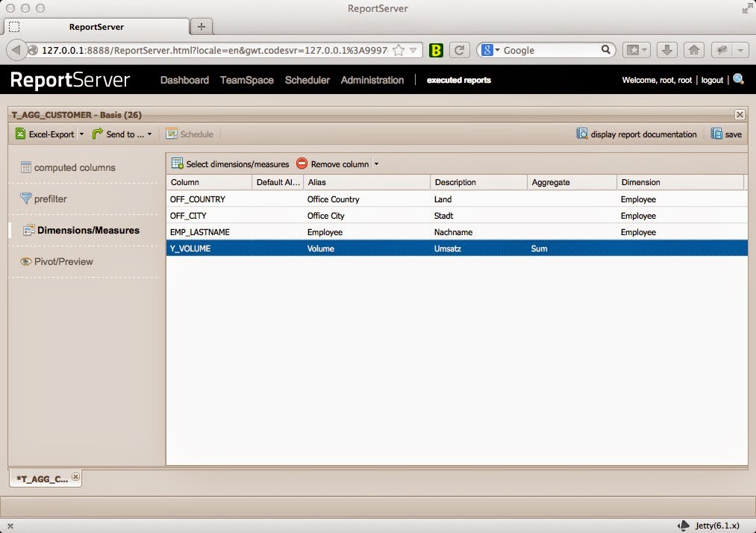The image size is (756, 533).
Task: Reload the page with the refresh icon
Action: click(x=459, y=50)
